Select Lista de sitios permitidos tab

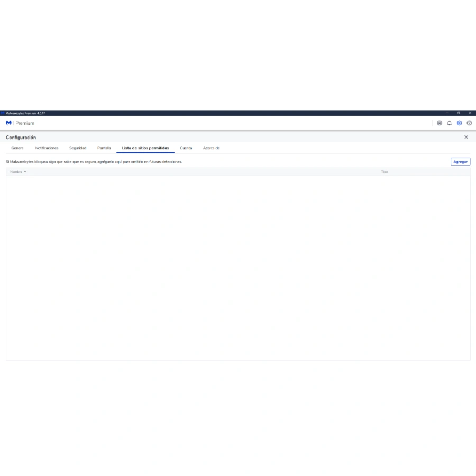click(x=145, y=148)
